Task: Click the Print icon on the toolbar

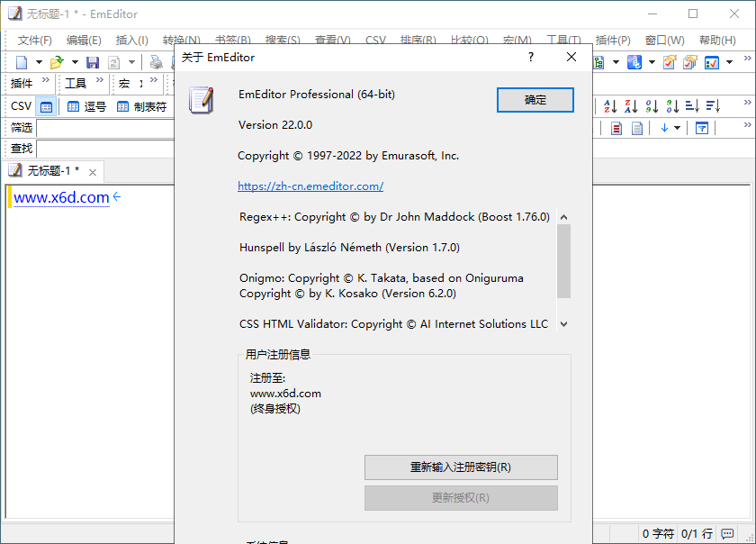Action: [156, 61]
